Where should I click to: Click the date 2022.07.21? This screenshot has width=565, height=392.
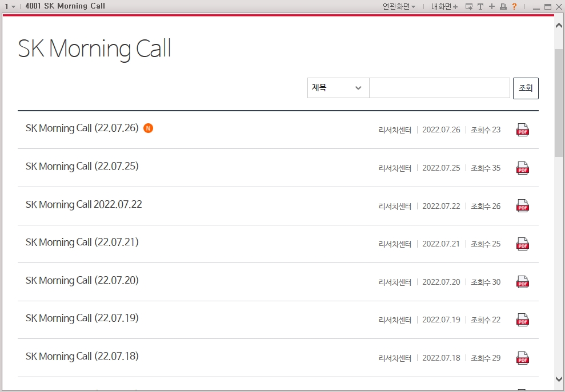[x=441, y=244]
